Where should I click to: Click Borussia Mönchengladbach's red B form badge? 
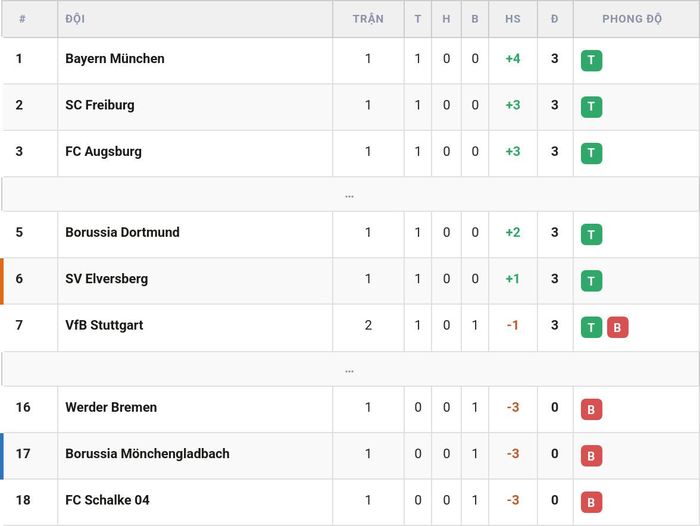(x=591, y=456)
